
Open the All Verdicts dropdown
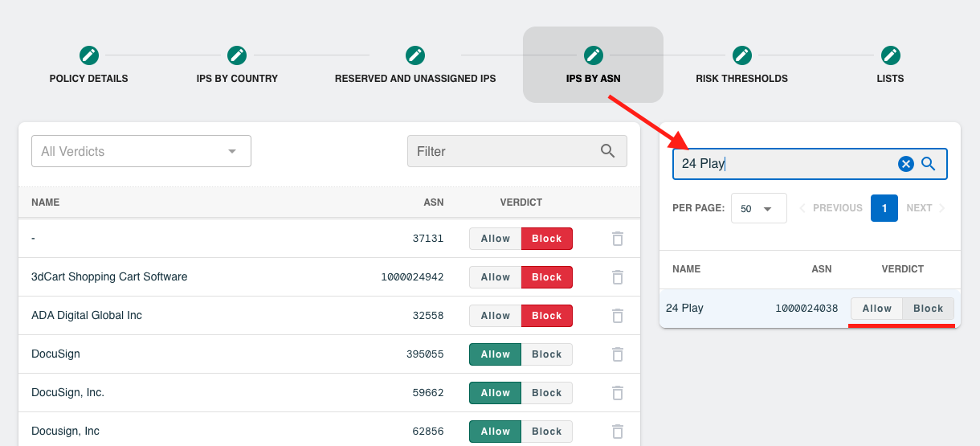(x=141, y=151)
